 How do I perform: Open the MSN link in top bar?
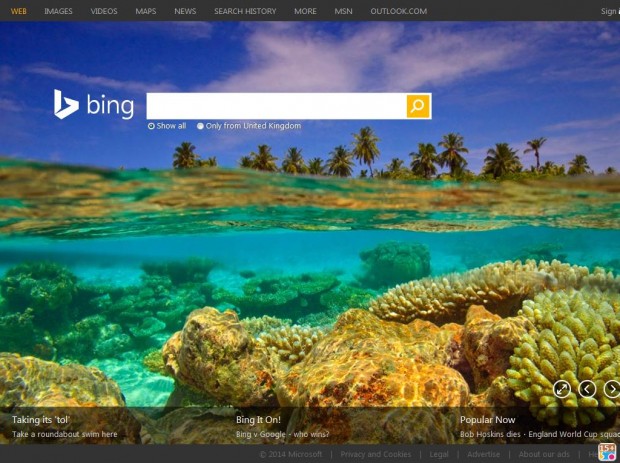click(343, 11)
